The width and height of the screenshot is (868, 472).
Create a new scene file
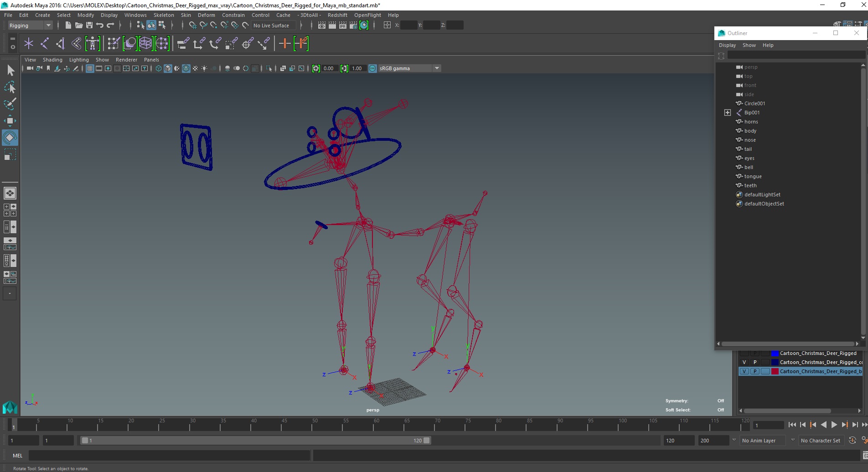coord(68,26)
